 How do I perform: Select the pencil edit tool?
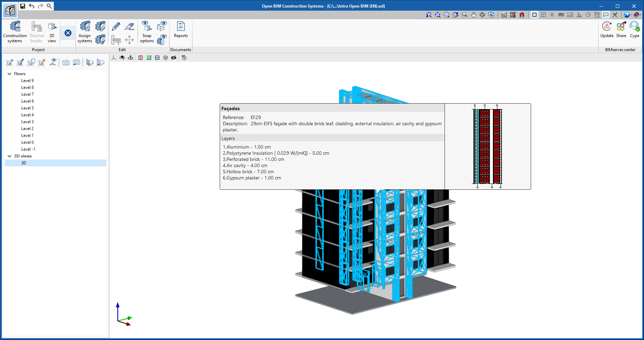point(116,26)
